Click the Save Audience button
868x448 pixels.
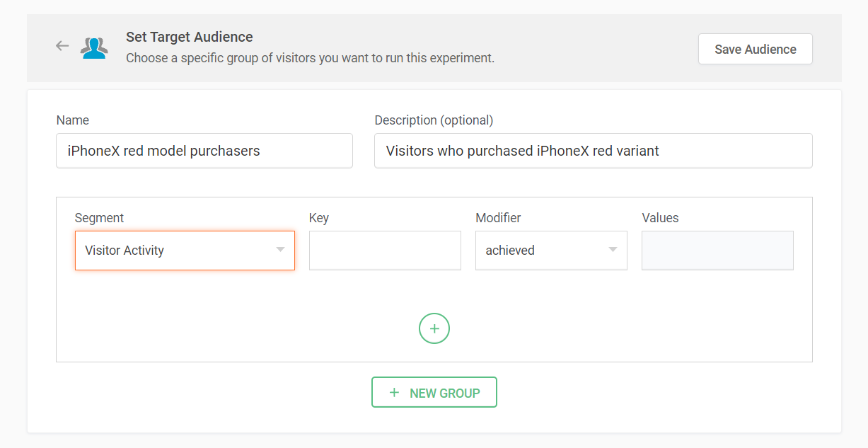point(755,49)
